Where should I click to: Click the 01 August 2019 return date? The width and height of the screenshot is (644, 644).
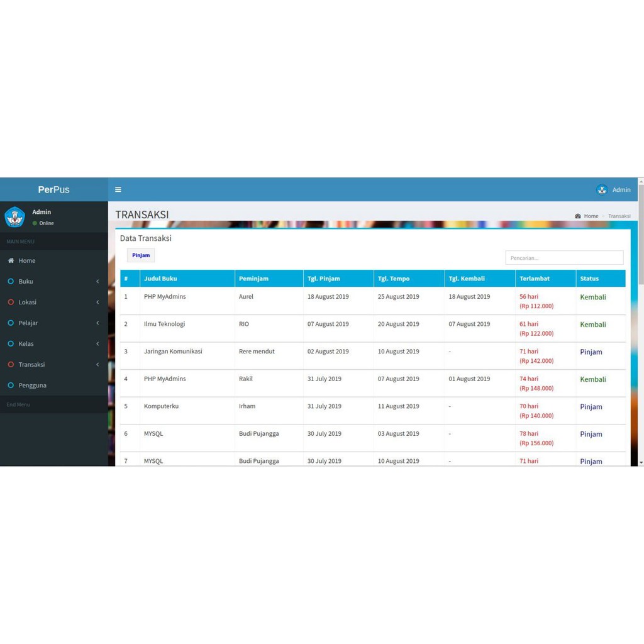(469, 379)
